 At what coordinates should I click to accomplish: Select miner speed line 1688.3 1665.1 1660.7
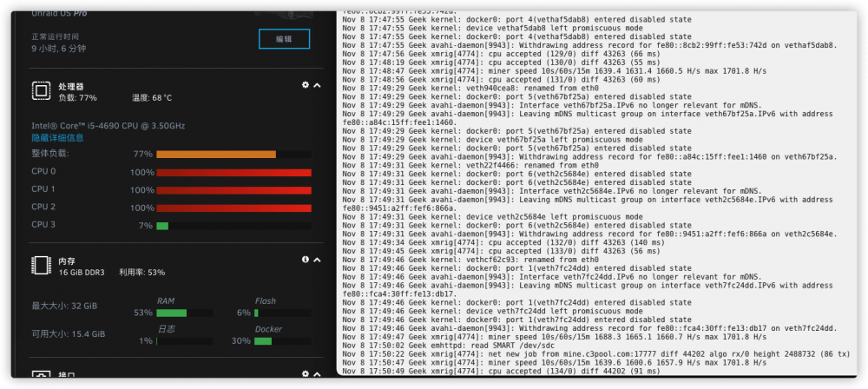click(554, 337)
